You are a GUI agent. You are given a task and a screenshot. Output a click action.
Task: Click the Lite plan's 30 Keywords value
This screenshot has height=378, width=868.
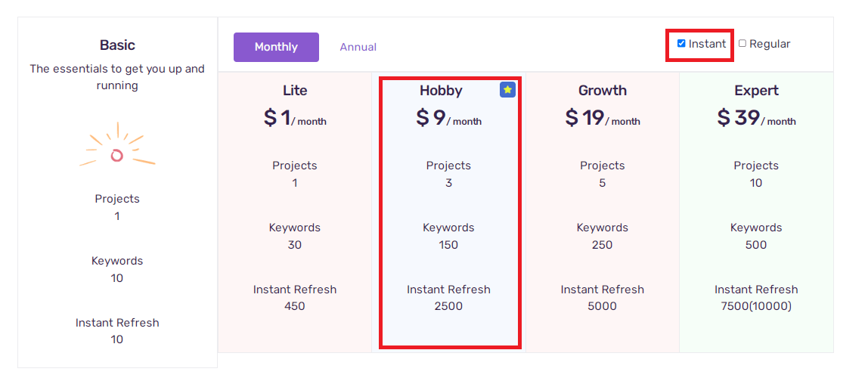pyautogui.click(x=295, y=245)
